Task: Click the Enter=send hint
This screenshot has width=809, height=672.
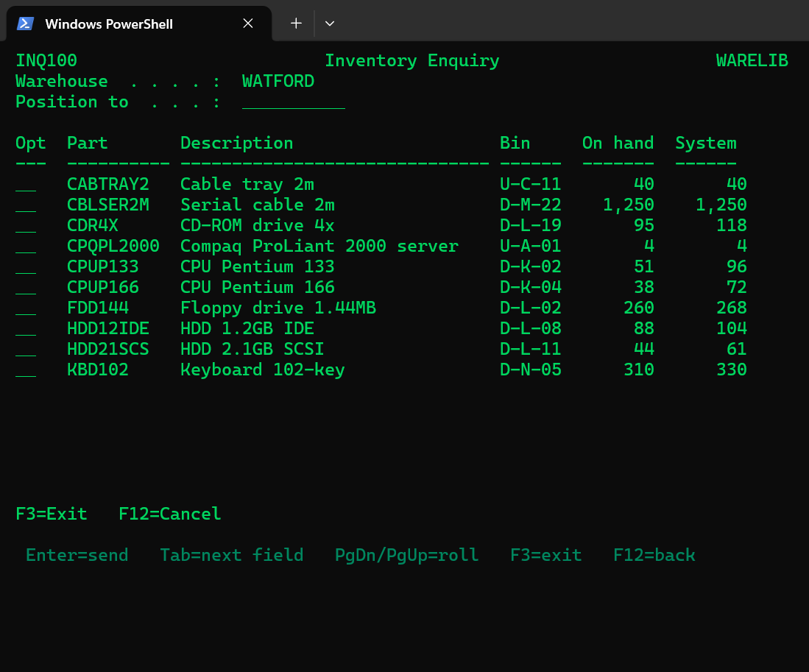Action: (77, 555)
